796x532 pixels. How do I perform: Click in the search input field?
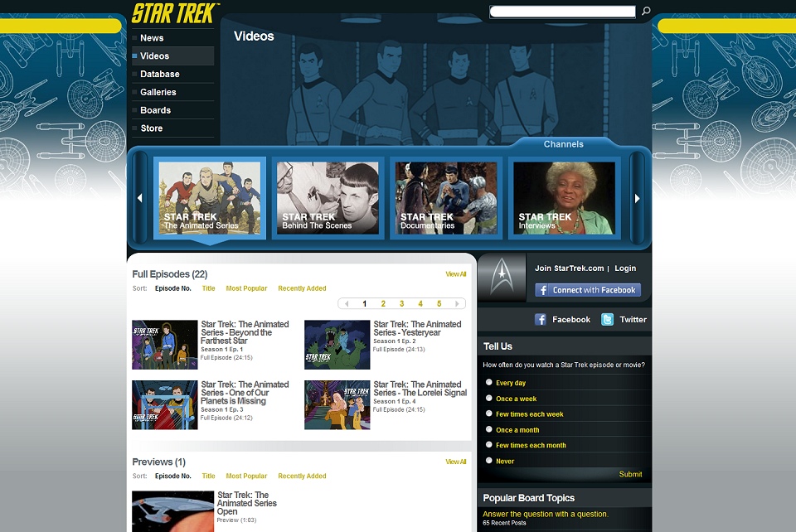[562, 12]
